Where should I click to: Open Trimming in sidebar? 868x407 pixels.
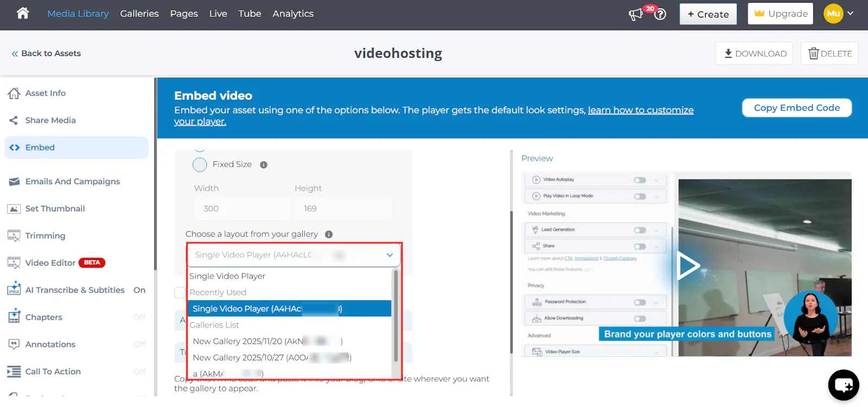(45, 236)
